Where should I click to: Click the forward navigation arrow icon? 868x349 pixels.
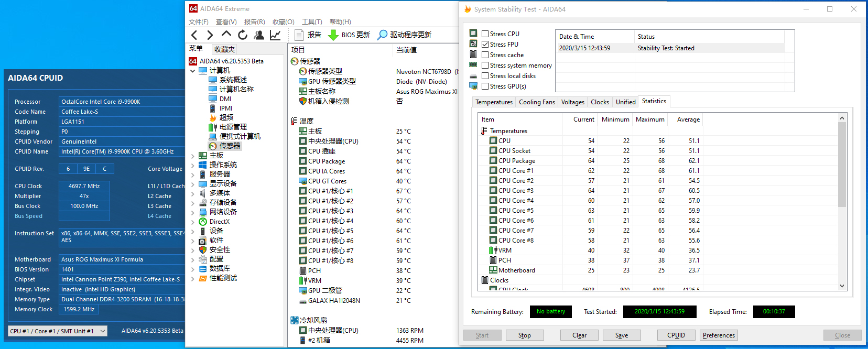pos(210,35)
